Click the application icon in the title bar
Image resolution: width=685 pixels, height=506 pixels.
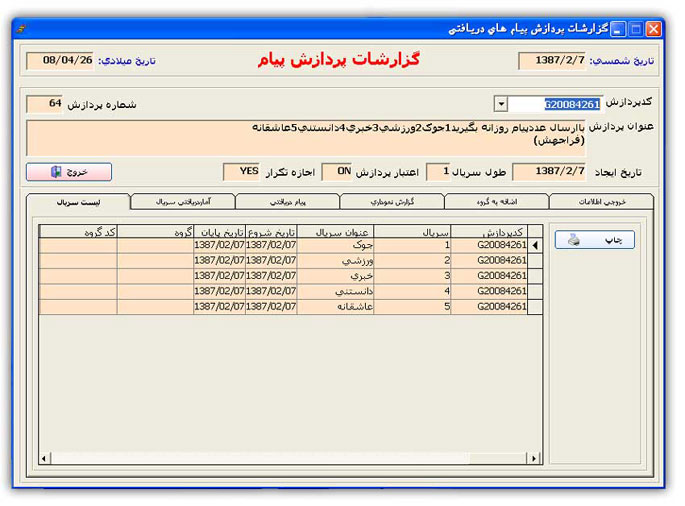(x=21, y=30)
